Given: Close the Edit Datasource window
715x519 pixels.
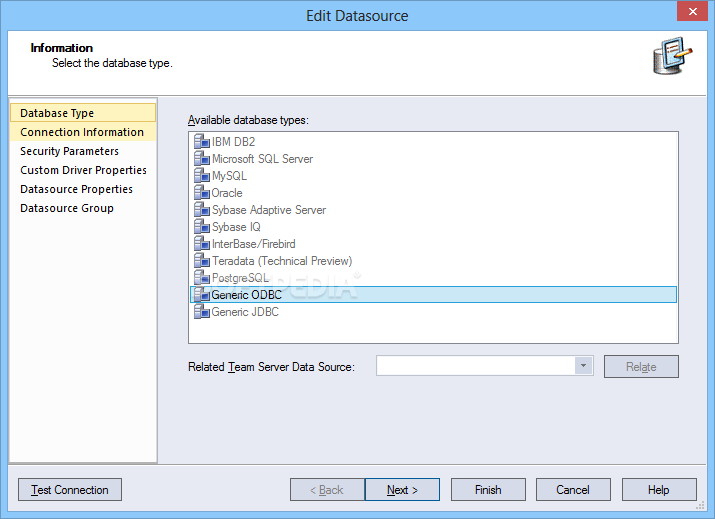Looking at the screenshot, I should pos(692,11).
